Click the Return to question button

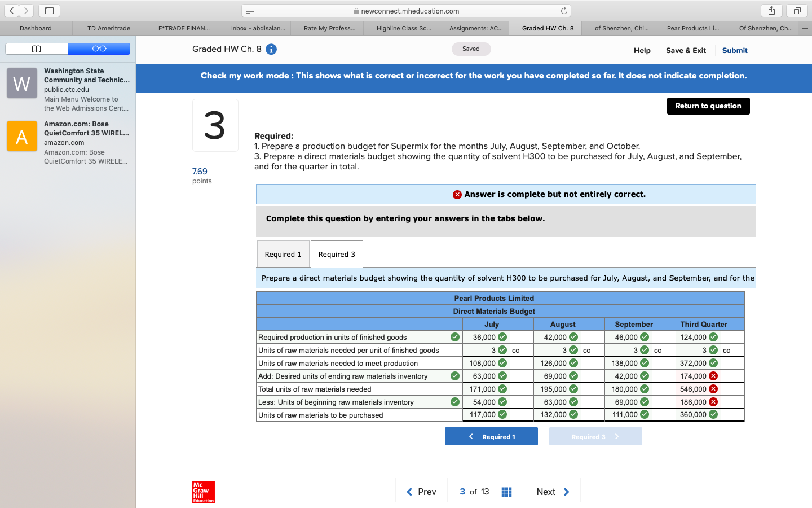(708, 106)
